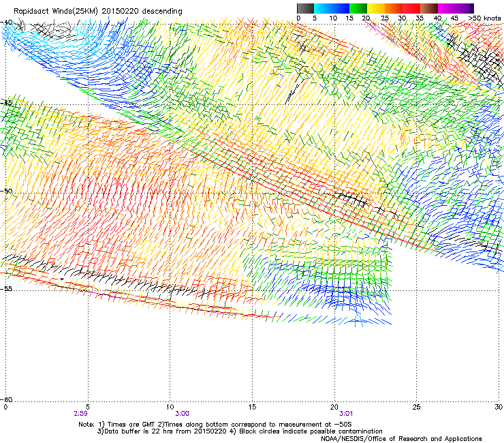
Task: Click the latitude label '-60'
Action: click(6, 399)
